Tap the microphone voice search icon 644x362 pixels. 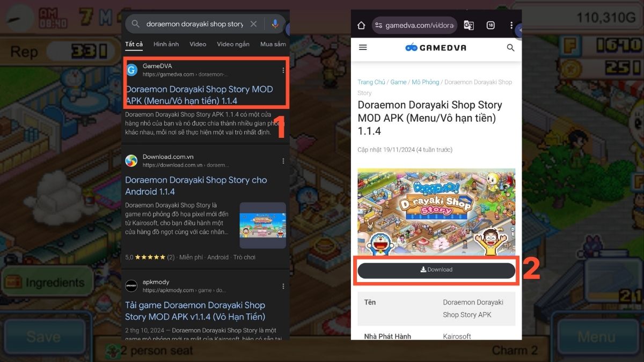(275, 24)
